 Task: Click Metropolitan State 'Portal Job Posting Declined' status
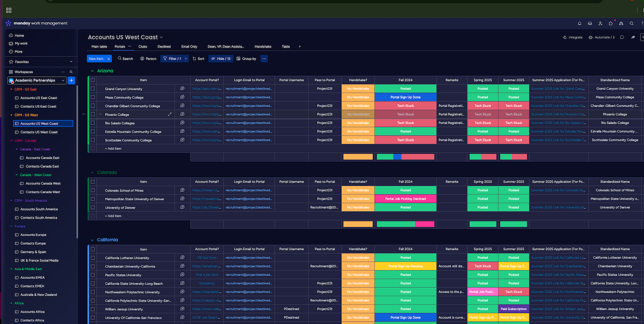[x=406, y=199]
